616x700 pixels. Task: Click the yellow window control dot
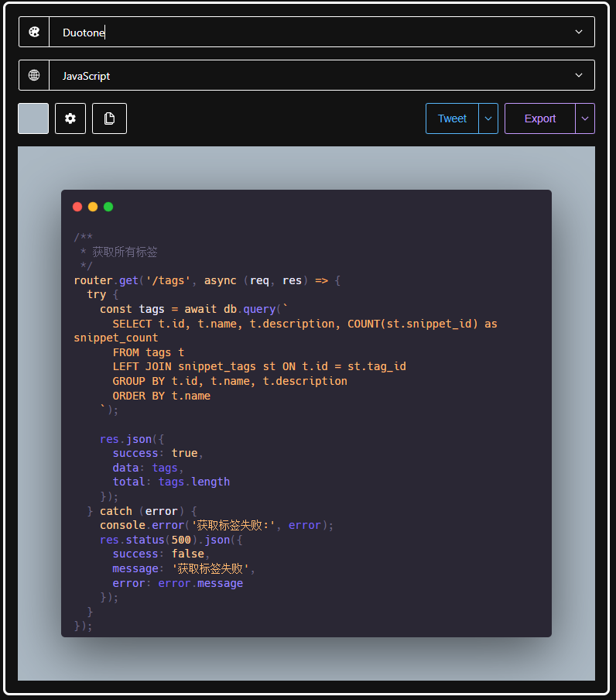[93, 207]
